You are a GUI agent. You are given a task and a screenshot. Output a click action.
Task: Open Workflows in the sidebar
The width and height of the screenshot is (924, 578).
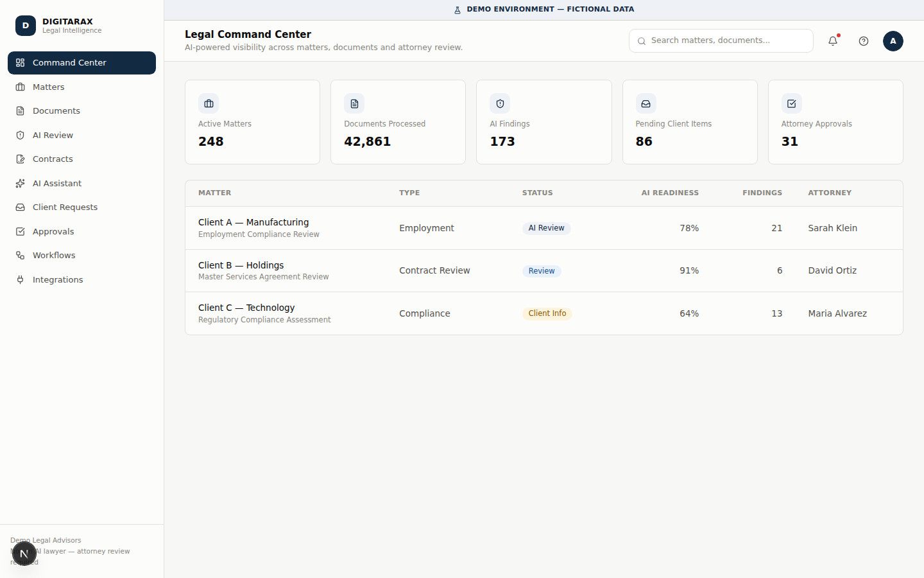tap(81, 256)
